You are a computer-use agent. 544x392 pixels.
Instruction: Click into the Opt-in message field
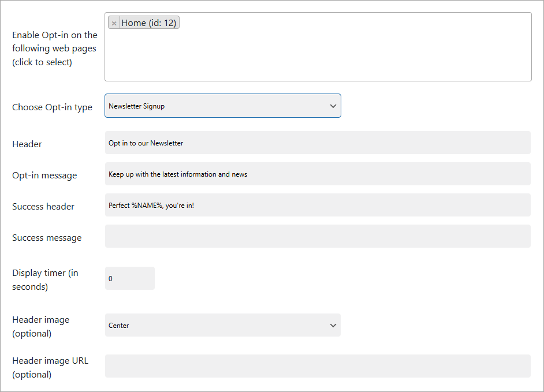click(x=318, y=174)
